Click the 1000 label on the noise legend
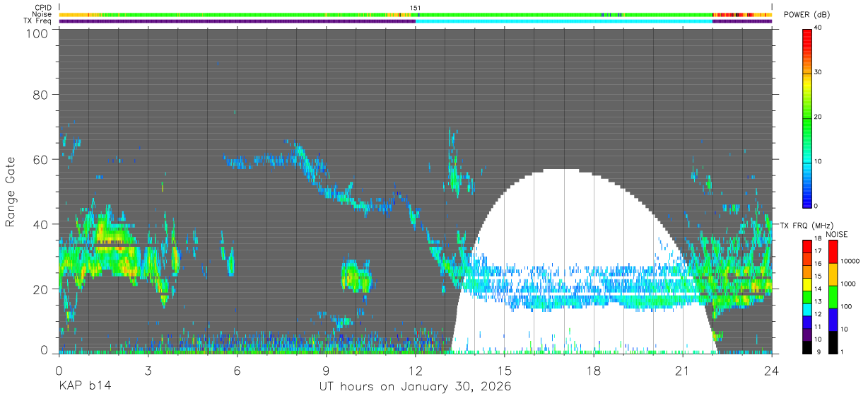 tap(848, 284)
